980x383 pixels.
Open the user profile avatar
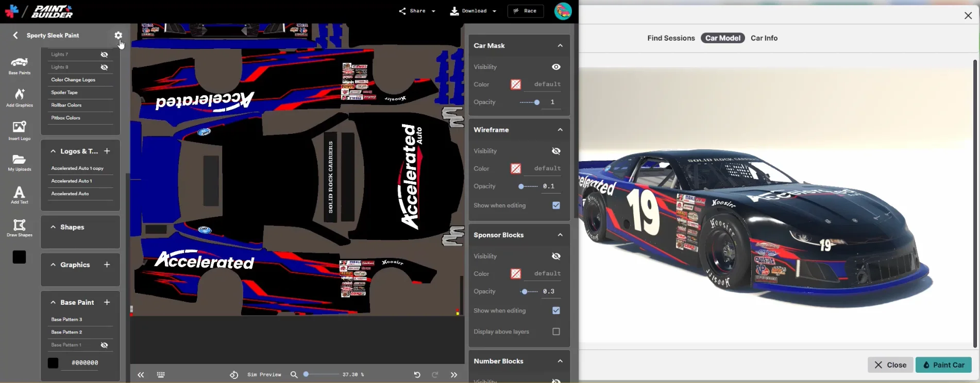coord(563,11)
